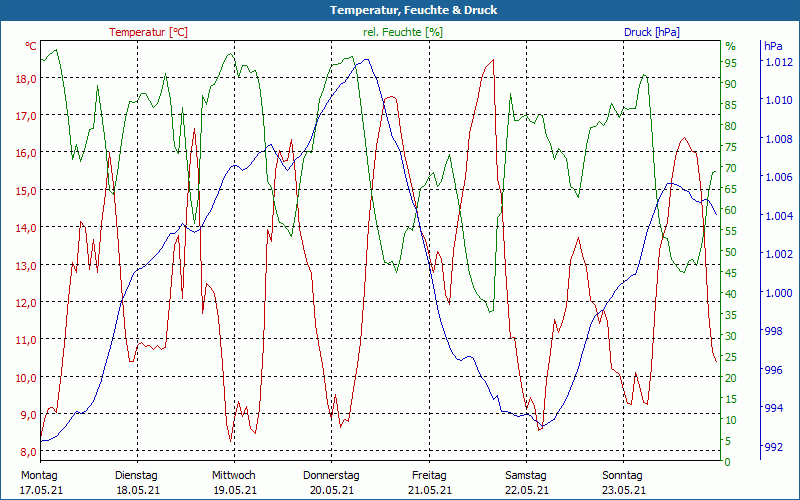Click the '%' unit label on humidity axis
Screen dimensions: 800x500
pyautogui.click(x=731, y=46)
